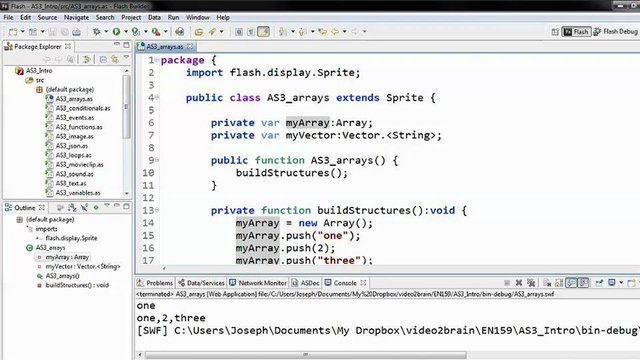Screen dimensions: 640x360
Task: Click the External Tools launch icon
Action: point(156,31)
